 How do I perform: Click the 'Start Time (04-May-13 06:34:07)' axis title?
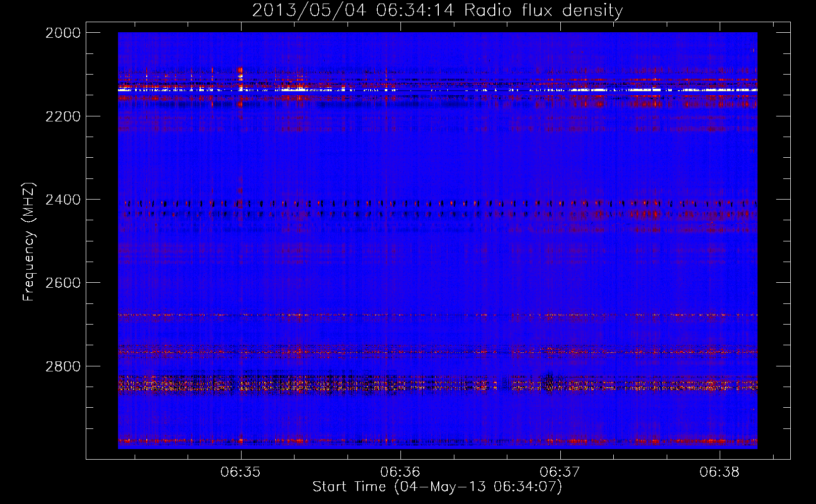437,487
